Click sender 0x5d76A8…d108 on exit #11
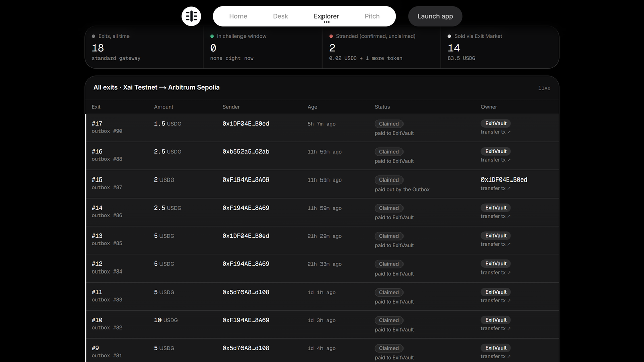 [x=246, y=292]
